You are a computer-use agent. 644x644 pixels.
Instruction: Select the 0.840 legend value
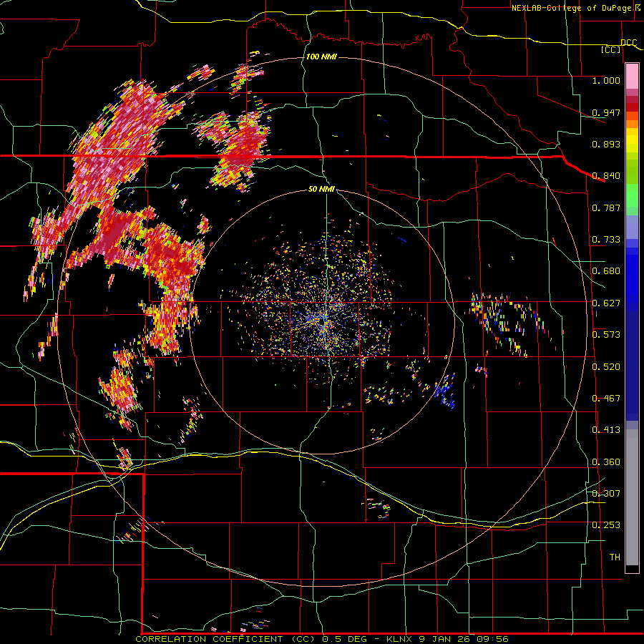click(x=606, y=176)
